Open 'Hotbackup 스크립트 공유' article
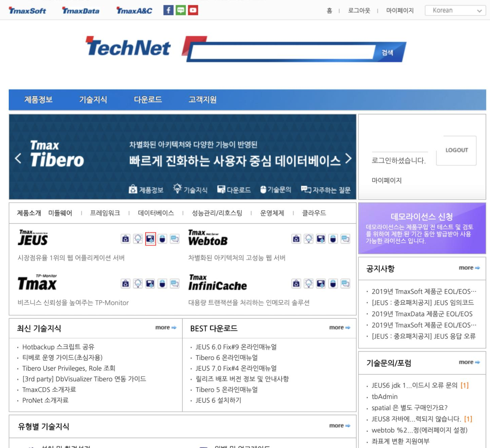The width and height of the screenshot is (490, 448). coord(58,347)
